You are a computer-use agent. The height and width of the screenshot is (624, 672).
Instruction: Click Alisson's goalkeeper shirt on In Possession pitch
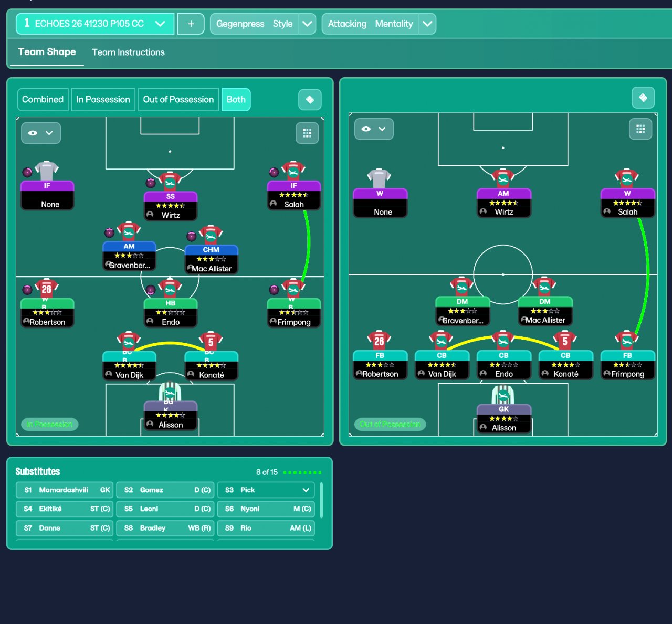170,392
